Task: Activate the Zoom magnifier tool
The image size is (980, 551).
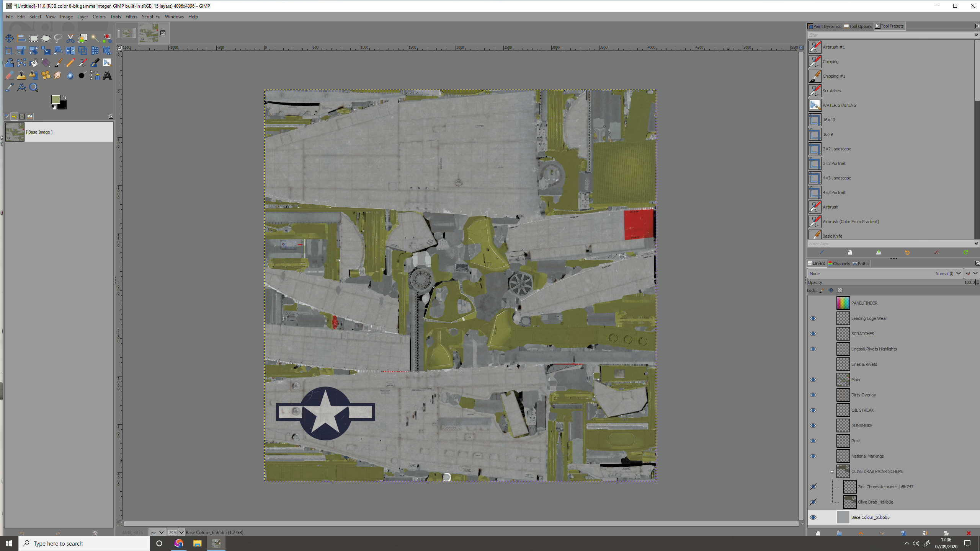Action: (34, 88)
